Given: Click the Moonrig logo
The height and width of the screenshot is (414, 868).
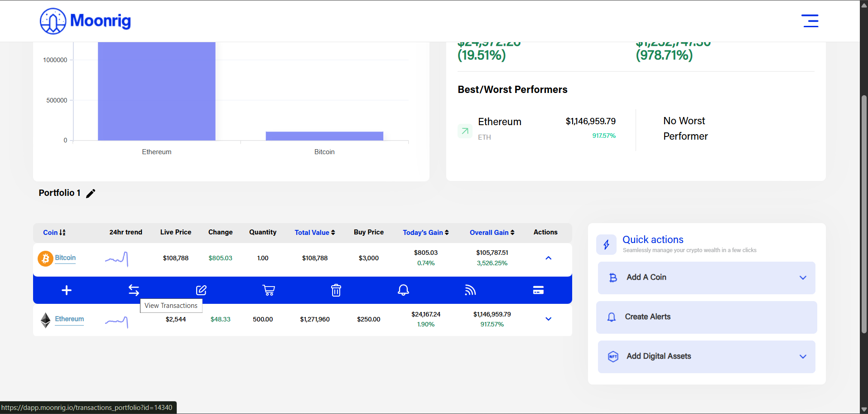Looking at the screenshot, I should click(85, 21).
